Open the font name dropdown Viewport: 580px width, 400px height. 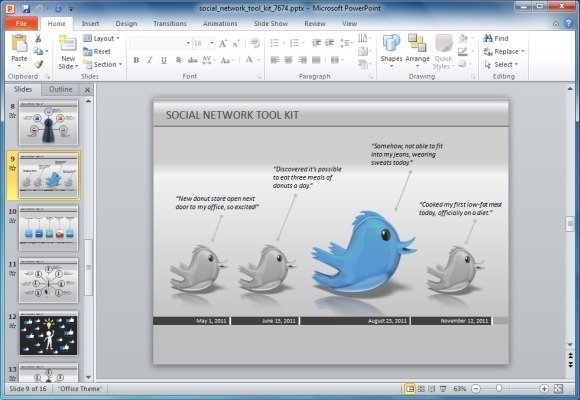[x=188, y=43]
